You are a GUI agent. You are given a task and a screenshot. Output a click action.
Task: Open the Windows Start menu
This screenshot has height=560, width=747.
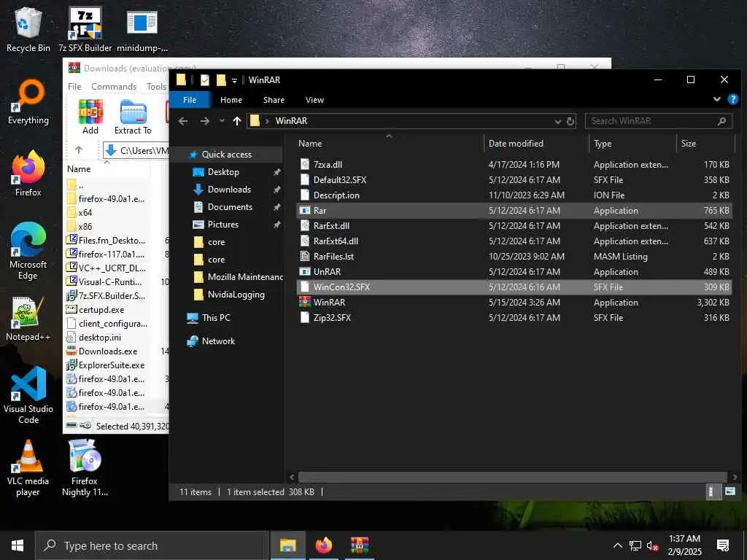click(18, 545)
